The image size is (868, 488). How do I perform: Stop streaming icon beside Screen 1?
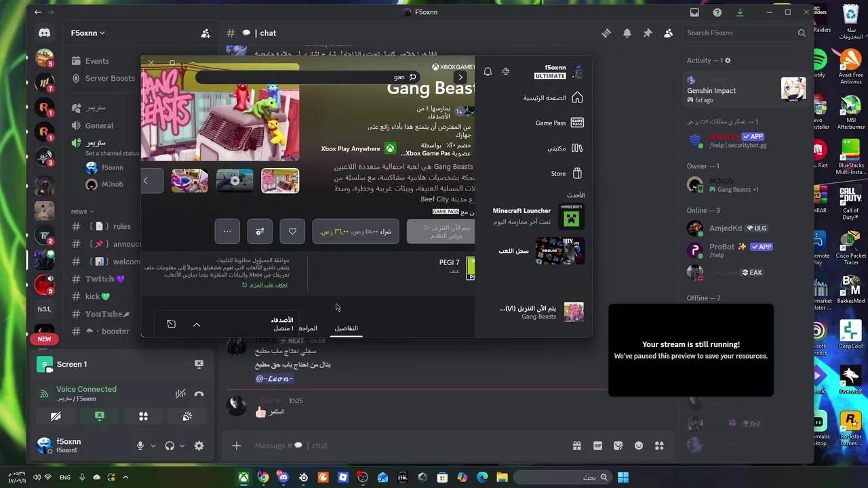click(199, 365)
